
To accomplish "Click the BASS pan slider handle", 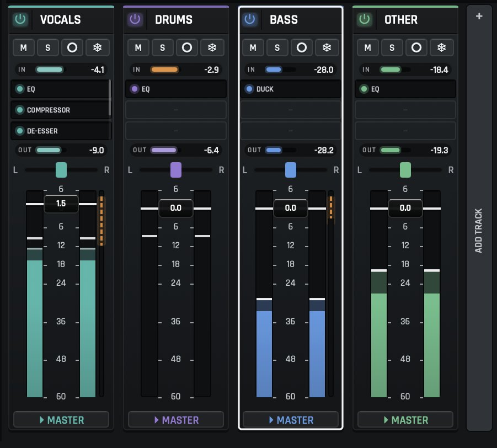I will (291, 170).
